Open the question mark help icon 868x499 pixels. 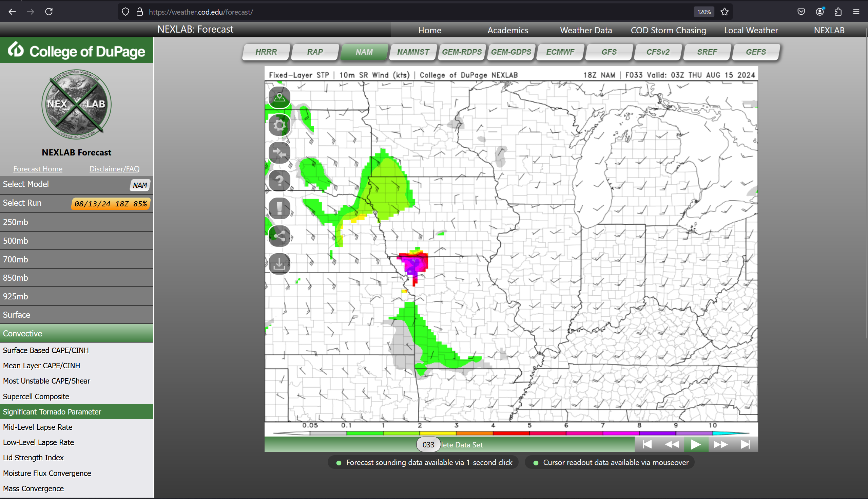click(279, 181)
